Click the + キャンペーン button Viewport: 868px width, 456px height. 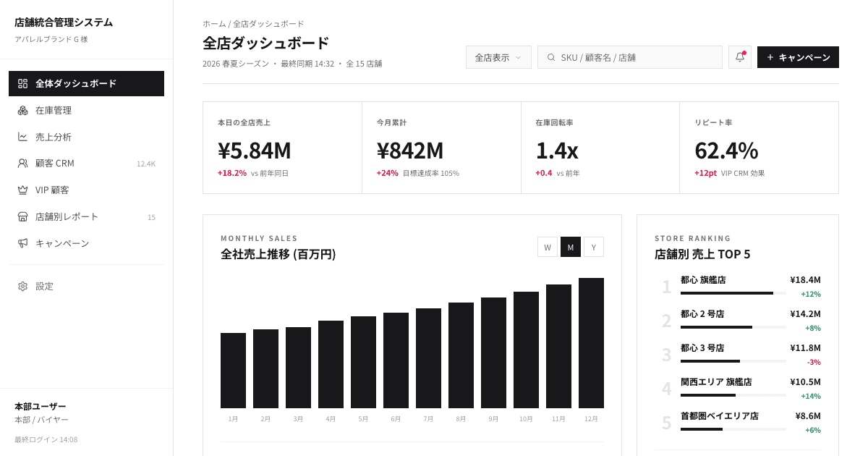tap(798, 56)
